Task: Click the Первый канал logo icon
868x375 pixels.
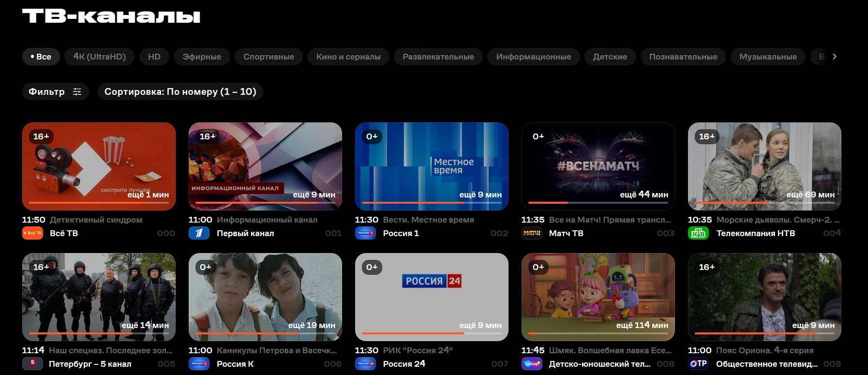Action: tap(199, 233)
